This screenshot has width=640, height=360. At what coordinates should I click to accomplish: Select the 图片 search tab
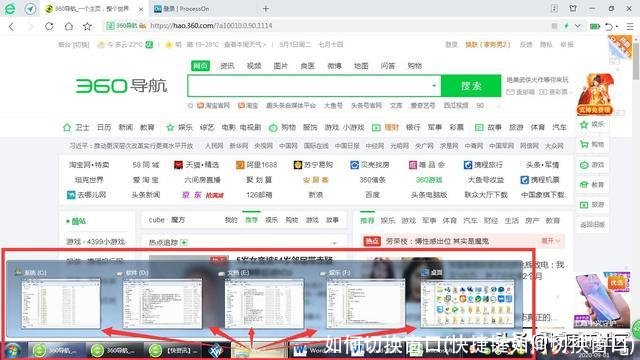coord(280,66)
